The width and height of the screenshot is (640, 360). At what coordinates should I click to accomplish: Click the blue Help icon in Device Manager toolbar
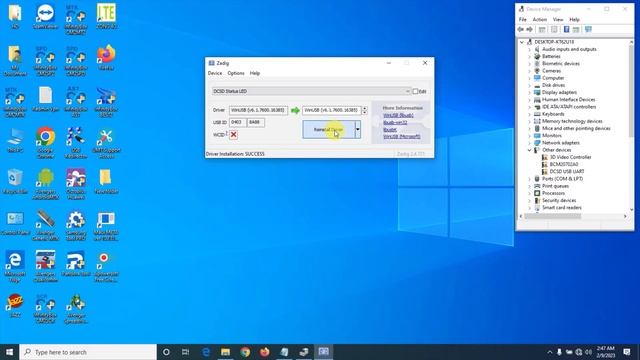pyautogui.click(x=566, y=29)
